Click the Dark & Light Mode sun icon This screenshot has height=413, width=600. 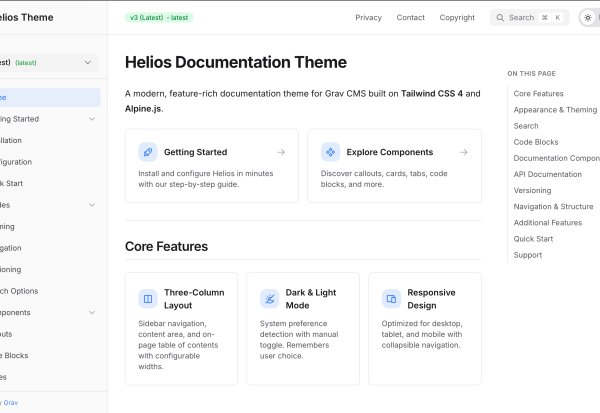tap(269, 299)
